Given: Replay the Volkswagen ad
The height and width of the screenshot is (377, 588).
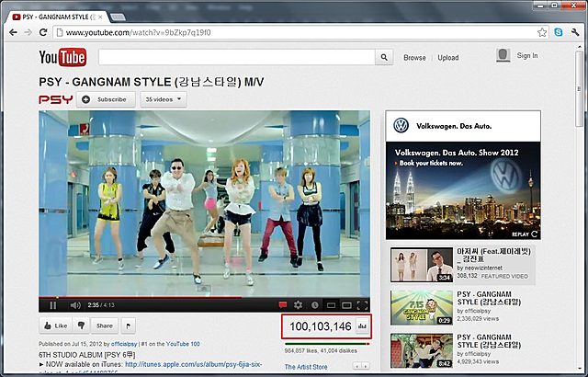Looking at the screenshot, I should tap(525, 234).
